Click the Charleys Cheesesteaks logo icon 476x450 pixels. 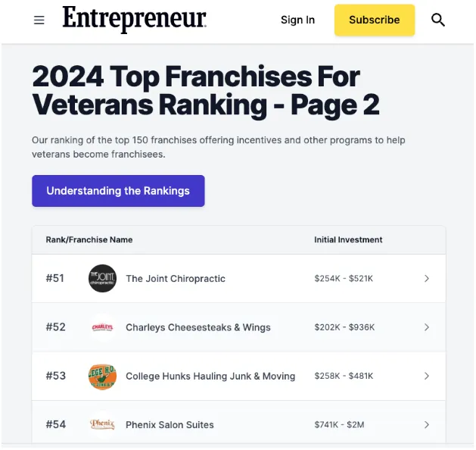point(102,327)
